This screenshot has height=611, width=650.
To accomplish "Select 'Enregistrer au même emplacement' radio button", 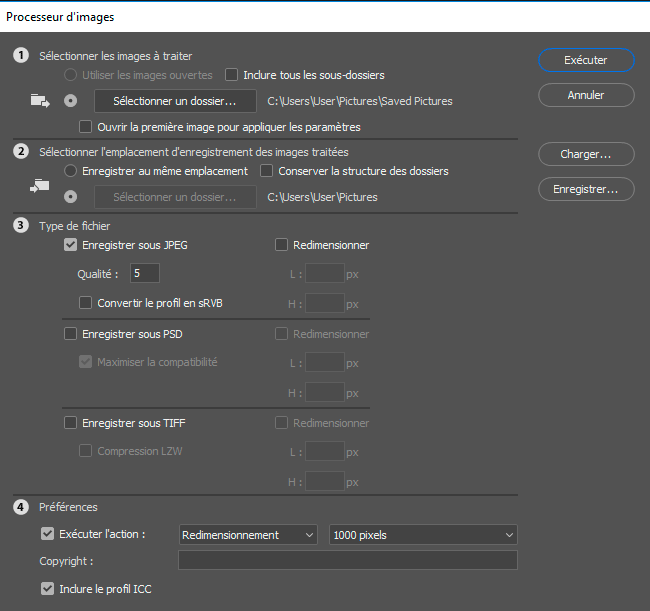I will tap(70, 171).
